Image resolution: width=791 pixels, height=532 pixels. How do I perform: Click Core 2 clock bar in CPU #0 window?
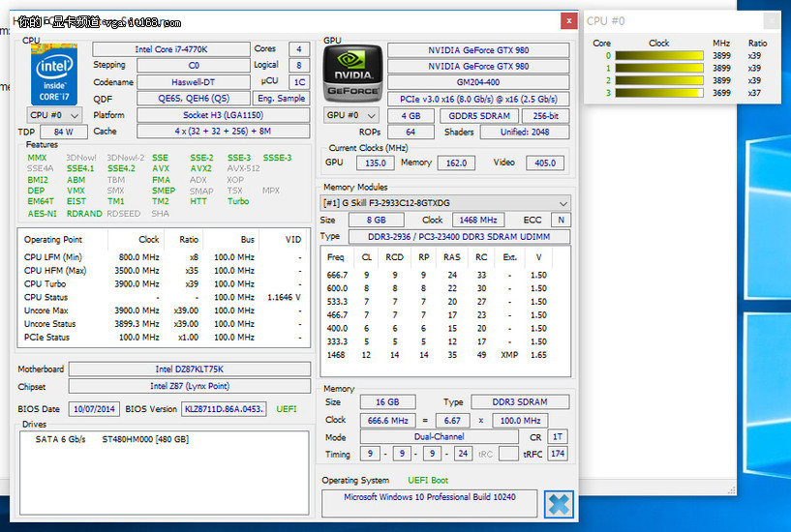pos(659,80)
